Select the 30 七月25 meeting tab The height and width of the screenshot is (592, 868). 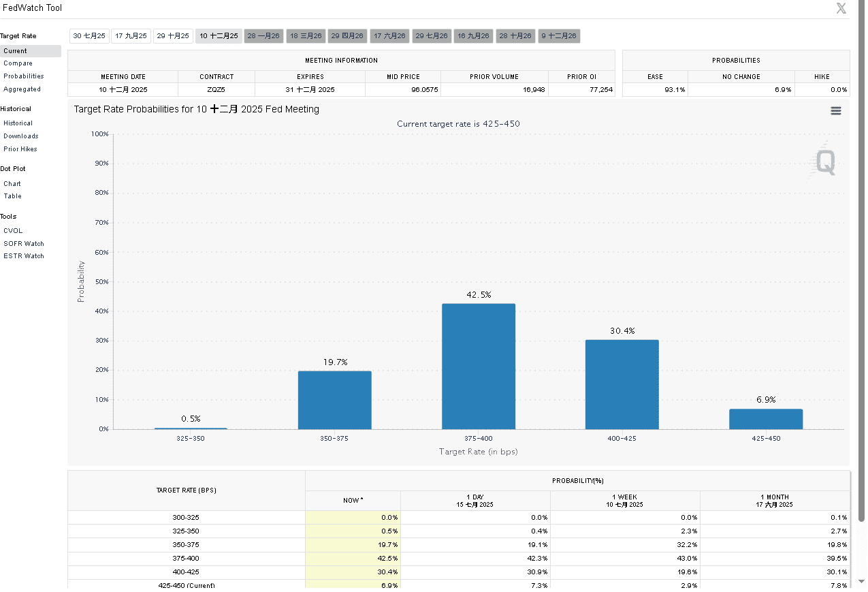[89, 36]
